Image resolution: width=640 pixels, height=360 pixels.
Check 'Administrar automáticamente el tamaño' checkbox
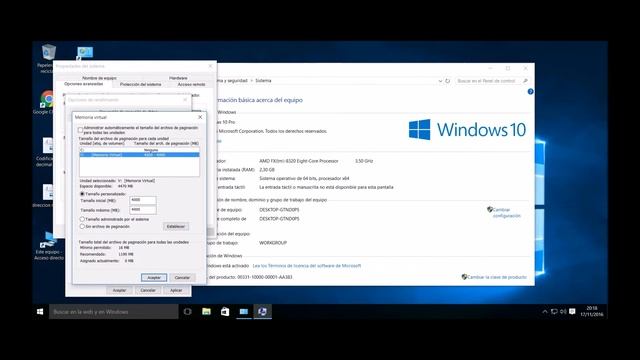click(80, 130)
